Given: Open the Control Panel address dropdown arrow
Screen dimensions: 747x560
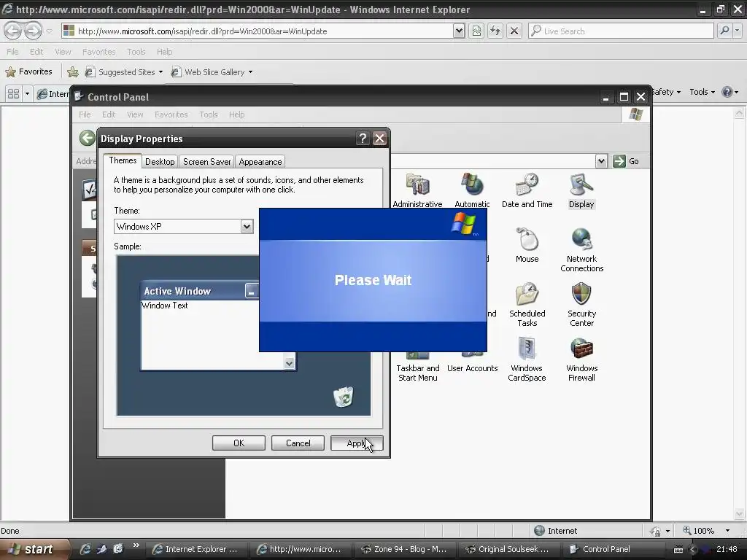Looking at the screenshot, I should point(601,161).
